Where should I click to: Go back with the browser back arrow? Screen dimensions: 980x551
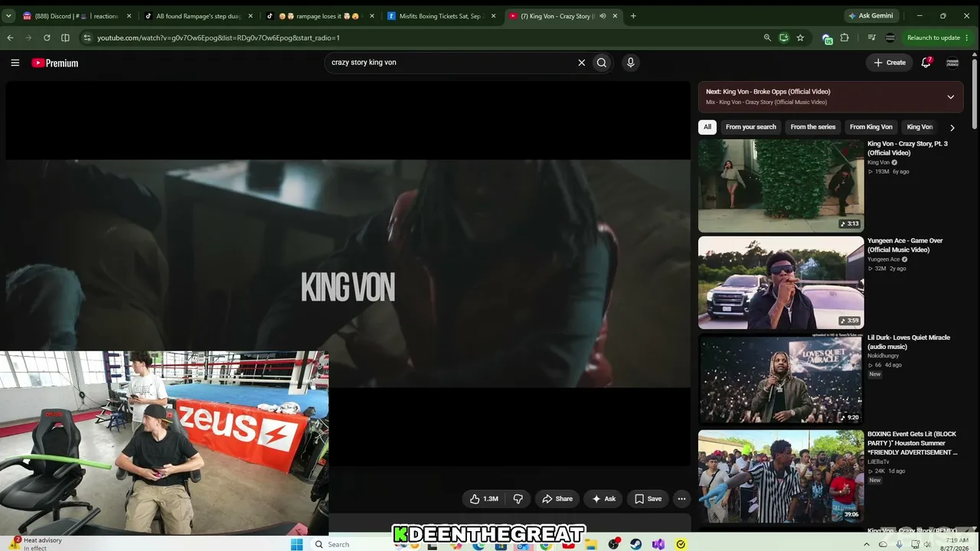pos(10,37)
